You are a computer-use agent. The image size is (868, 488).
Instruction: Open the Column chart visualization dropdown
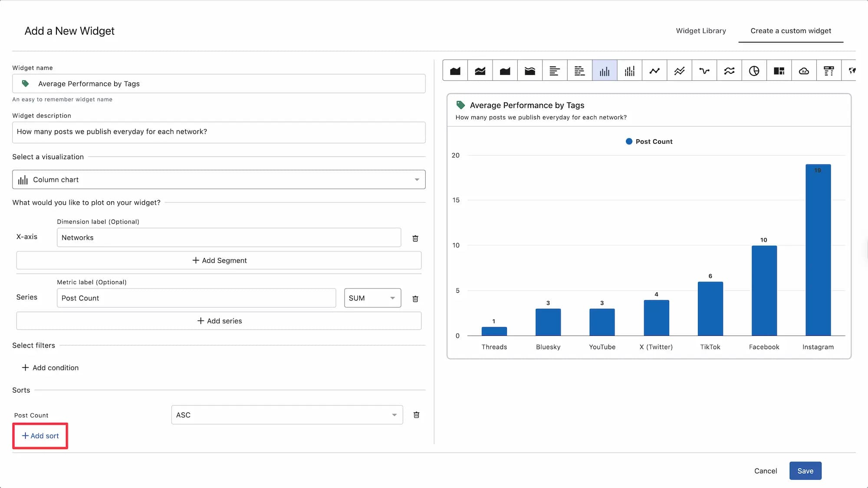pyautogui.click(x=219, y=180)
